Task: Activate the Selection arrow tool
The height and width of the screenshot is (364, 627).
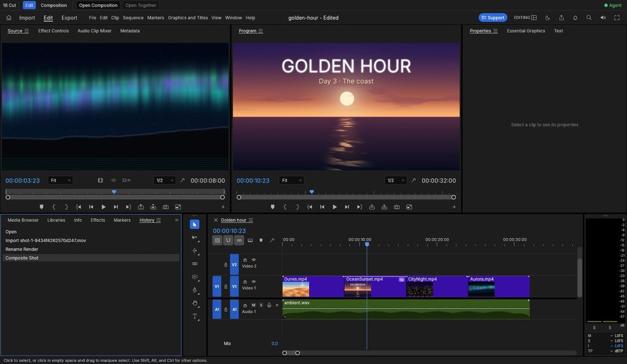Action: pos(195,224)
